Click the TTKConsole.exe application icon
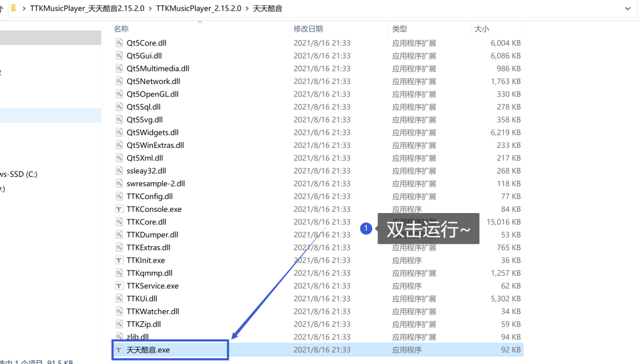This screenshot has width=640, height=364. coord(119,209)
